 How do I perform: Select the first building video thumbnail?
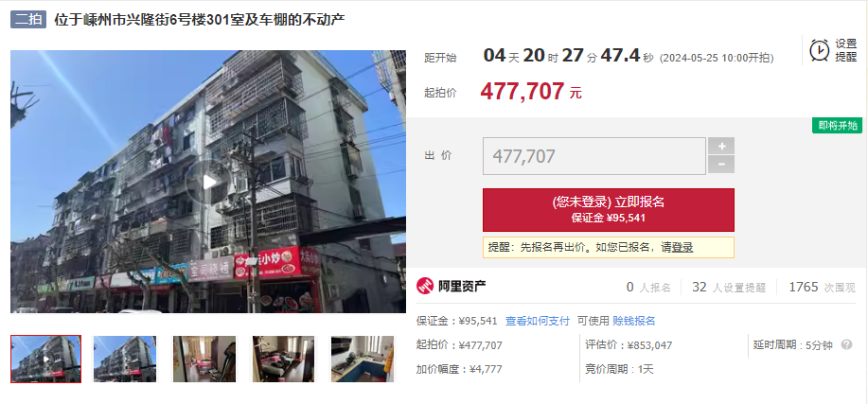tap(46, 359)
